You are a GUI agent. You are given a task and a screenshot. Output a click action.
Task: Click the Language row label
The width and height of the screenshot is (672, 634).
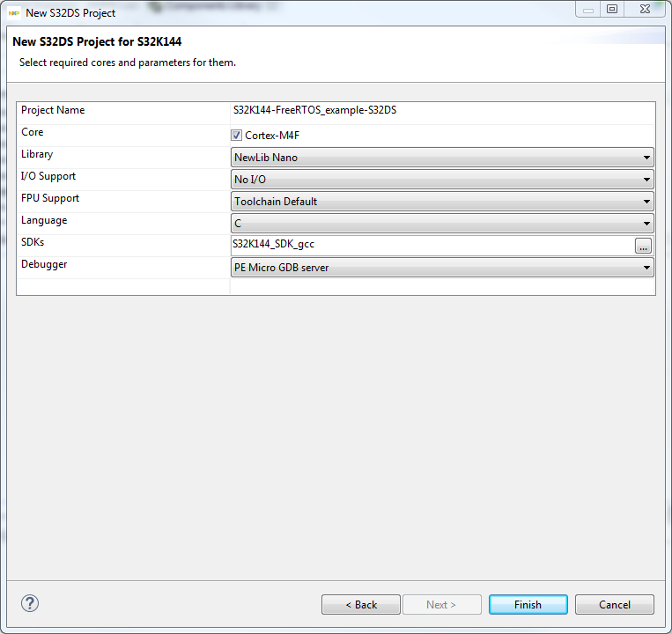pyautogui.click(x=44, y=220)
